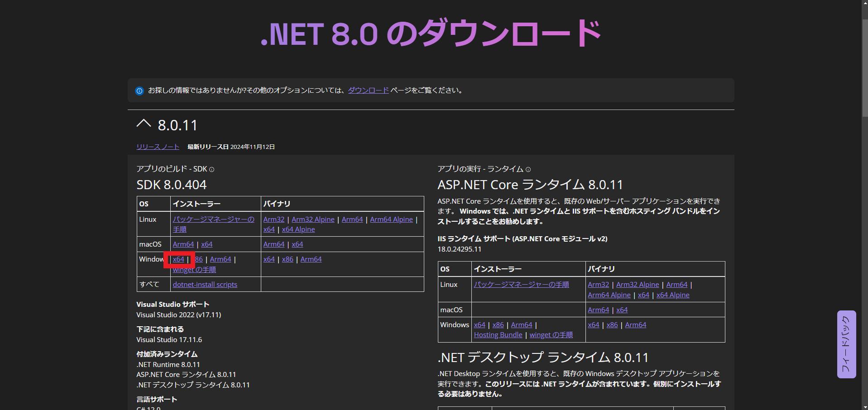Select the SDK 8.0.404 heading text

(171, 185)
